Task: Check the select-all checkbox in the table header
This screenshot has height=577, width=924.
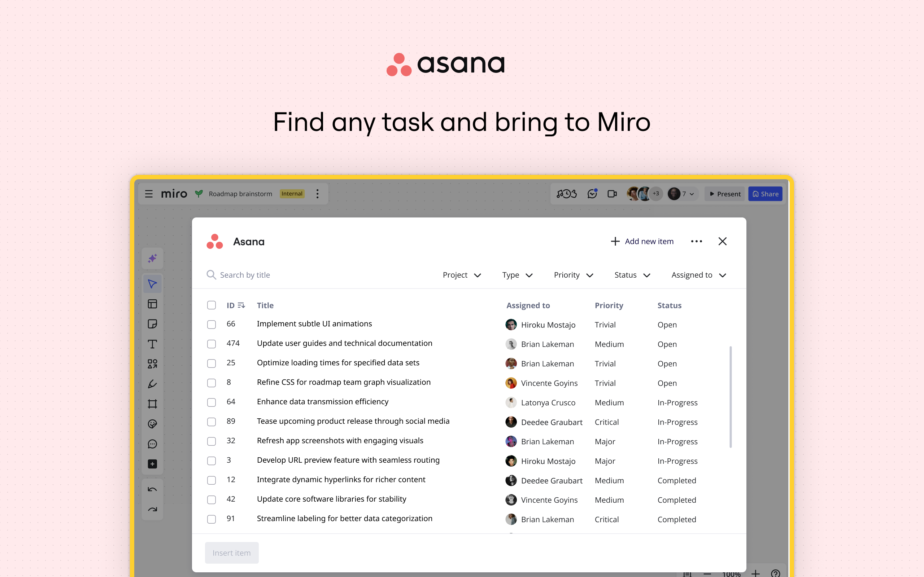Action: pos(212,305)
